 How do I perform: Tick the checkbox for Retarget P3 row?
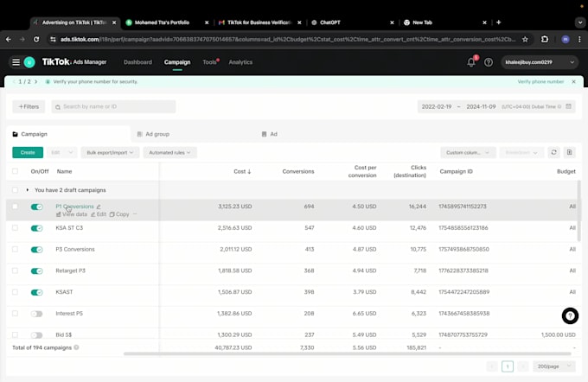point(15,271)
